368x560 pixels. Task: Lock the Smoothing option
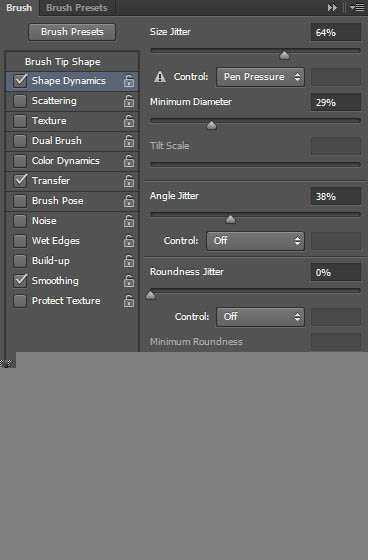coord(129,281)
